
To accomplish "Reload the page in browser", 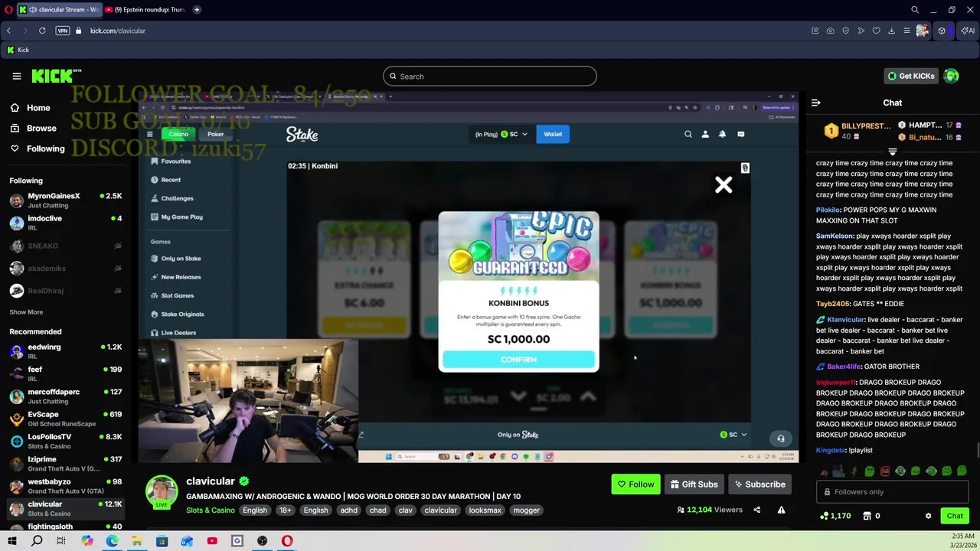I will click(42, 31).
